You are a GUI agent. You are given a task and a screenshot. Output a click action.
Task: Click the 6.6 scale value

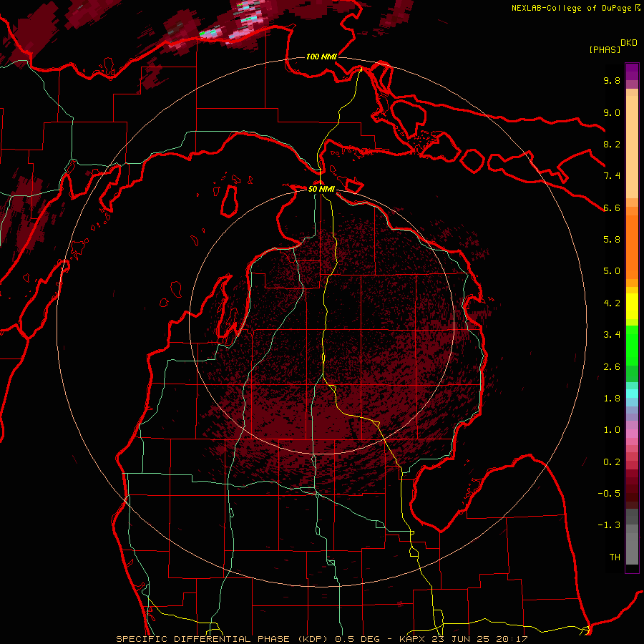tap(612, 208)
